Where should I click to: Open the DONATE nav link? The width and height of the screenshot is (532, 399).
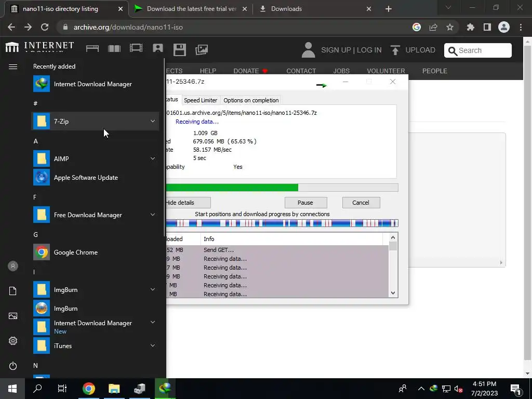point(250,71)
